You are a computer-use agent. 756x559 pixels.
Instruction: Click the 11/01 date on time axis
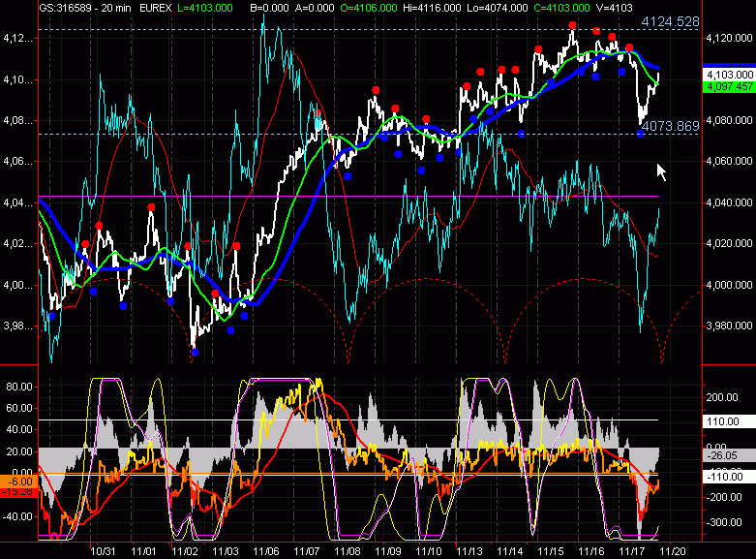click(x=143, y=551)
